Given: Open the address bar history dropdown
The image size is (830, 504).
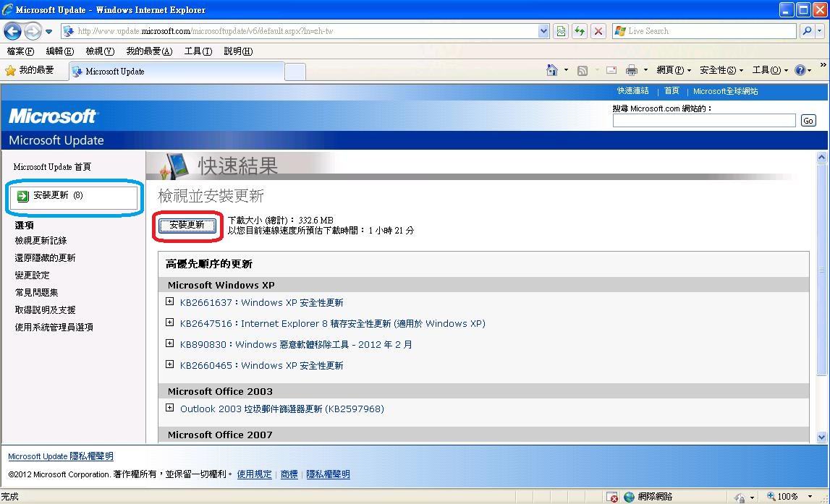Looking at the screenshot, I should [543, 31].
